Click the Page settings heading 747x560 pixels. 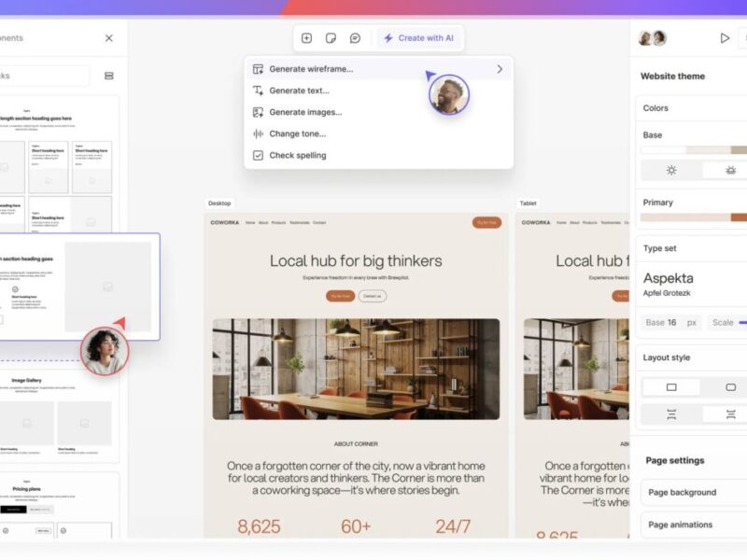(x=675, y=460)
